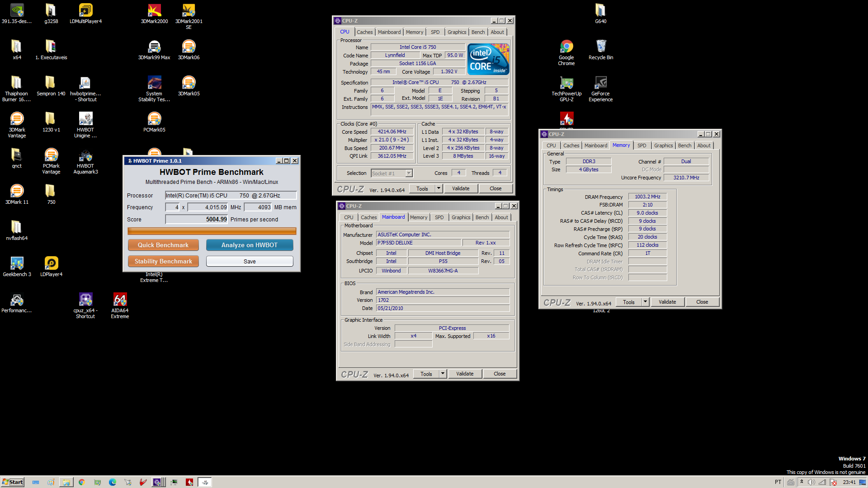Open the PCMark05 desktop icon
This screenshot has height=488, width=868.
(154, 122)
